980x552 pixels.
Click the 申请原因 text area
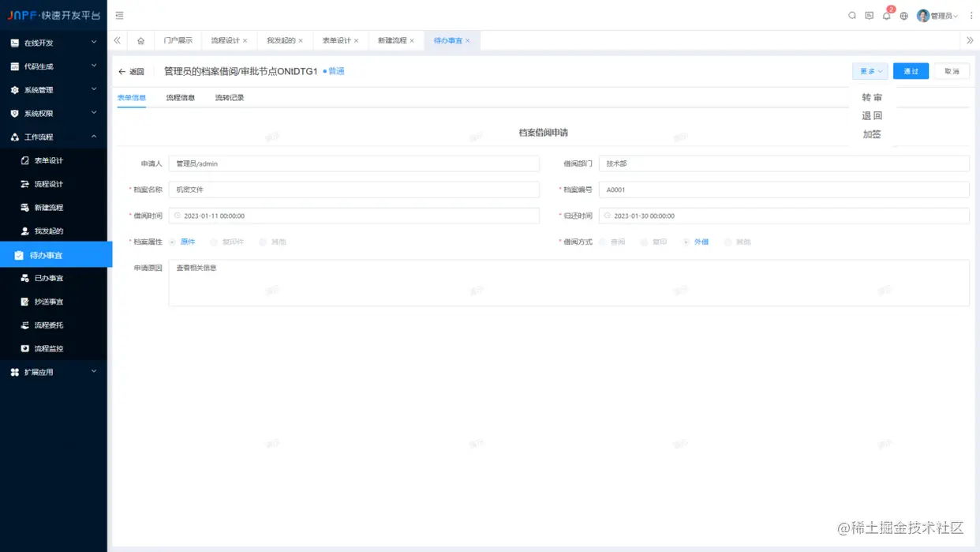pyautogui.click(x=569, y=283)
